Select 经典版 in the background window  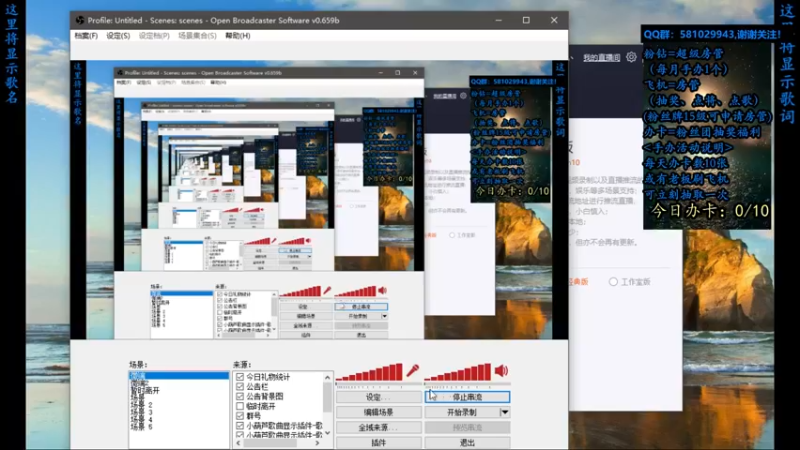click(579, 282)
